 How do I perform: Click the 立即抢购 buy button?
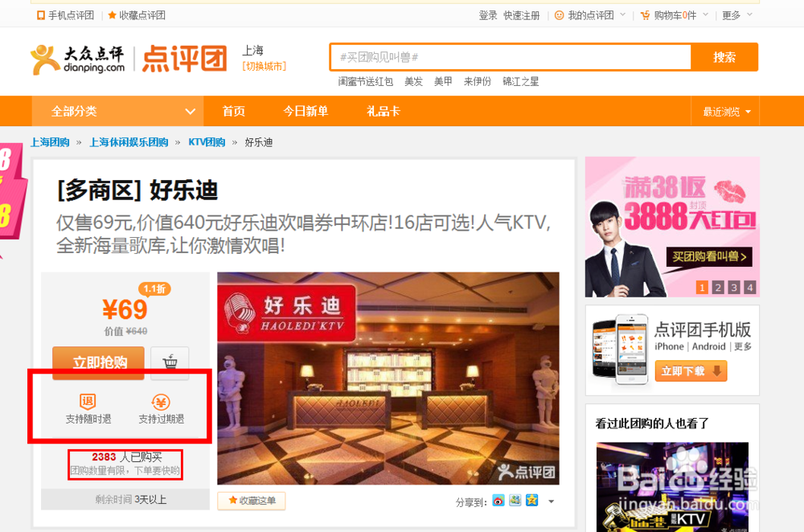point(98,362)
